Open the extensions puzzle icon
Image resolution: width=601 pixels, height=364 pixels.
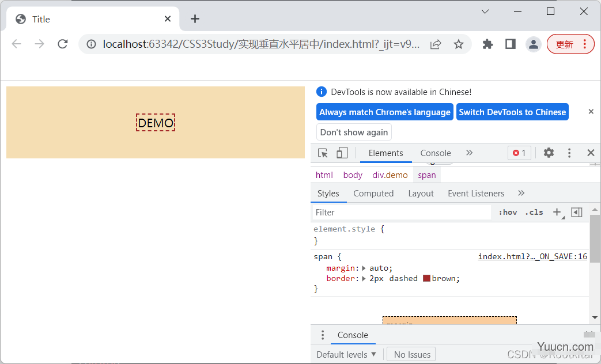click(x=487, y=44)
